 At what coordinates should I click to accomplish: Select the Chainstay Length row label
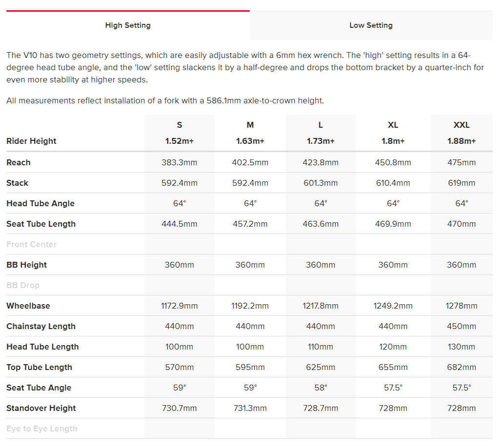(41, 326)
